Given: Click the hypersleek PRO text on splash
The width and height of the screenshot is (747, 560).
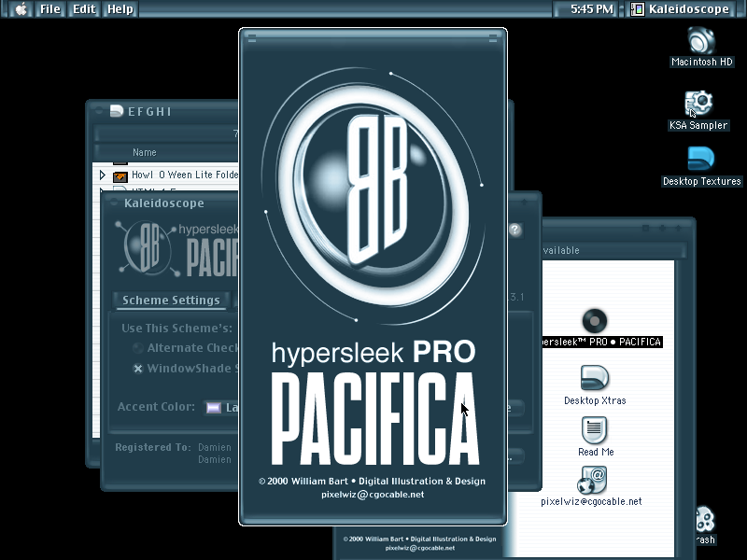Looking at the screenshot, I should 373,352.
